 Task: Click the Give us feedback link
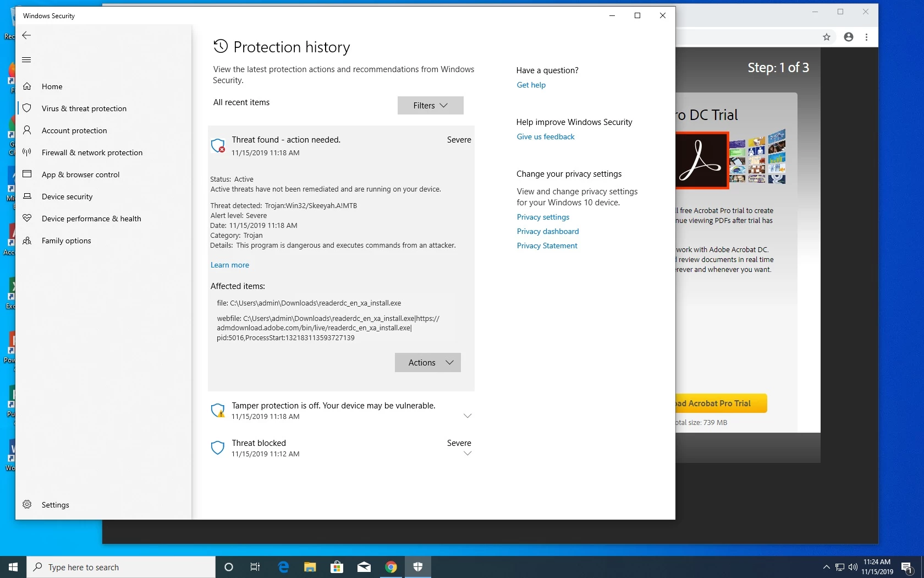(546, 137)
